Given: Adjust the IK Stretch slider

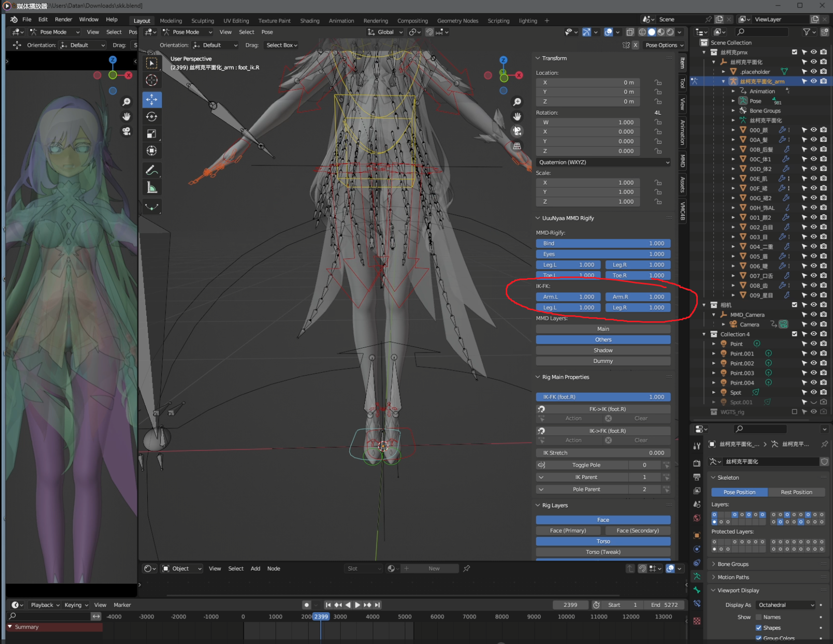Looking at the screenshot, I should click(x=603, y=453).
